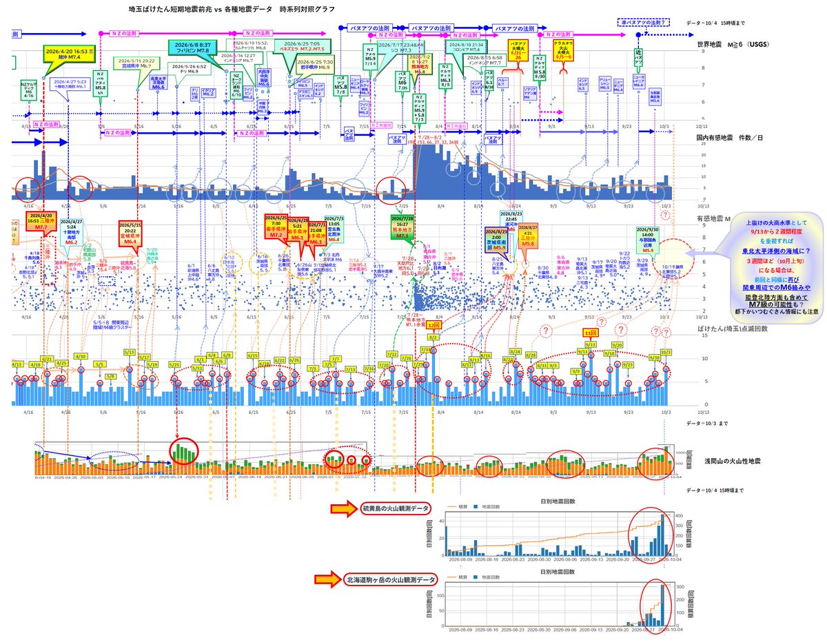
Task: Select the 11回 count label
Action: 589,333
